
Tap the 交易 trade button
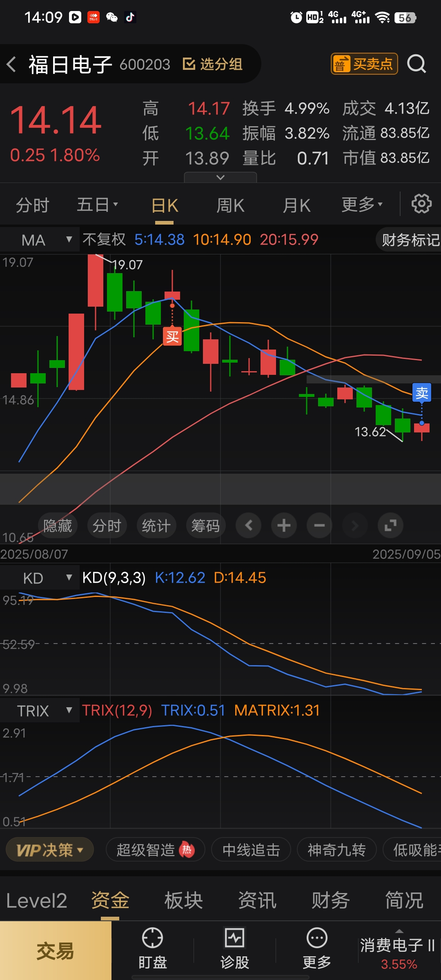click(56, 951)
